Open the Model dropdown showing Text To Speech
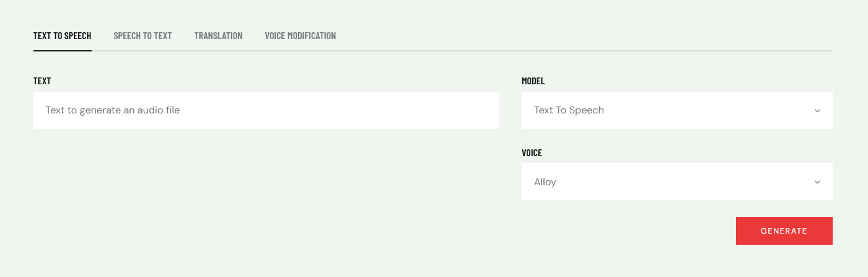The image size is (868, 277). click(x=677, y=110)
